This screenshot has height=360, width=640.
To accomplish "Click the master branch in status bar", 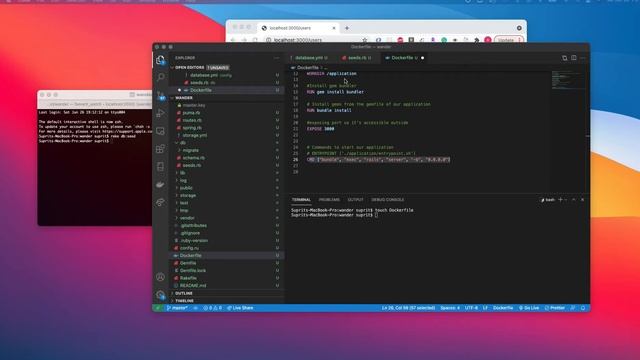I will tap(177, 308).
